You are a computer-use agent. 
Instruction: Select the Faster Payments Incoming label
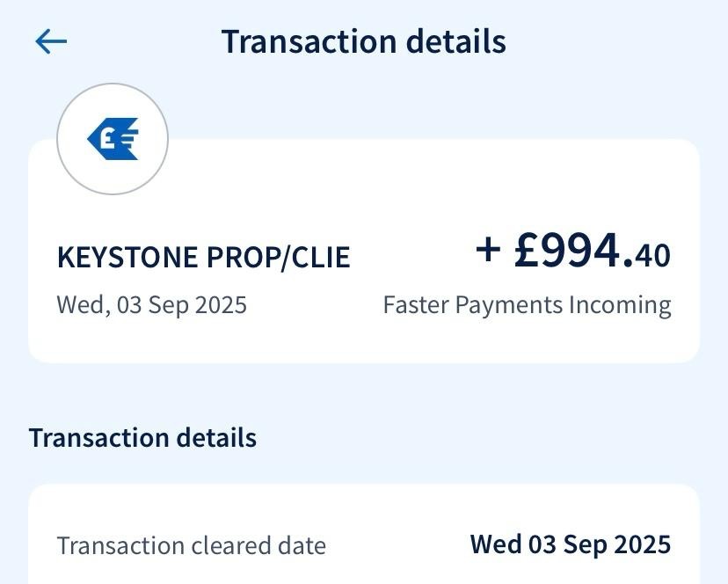click(x=527, y=304)
